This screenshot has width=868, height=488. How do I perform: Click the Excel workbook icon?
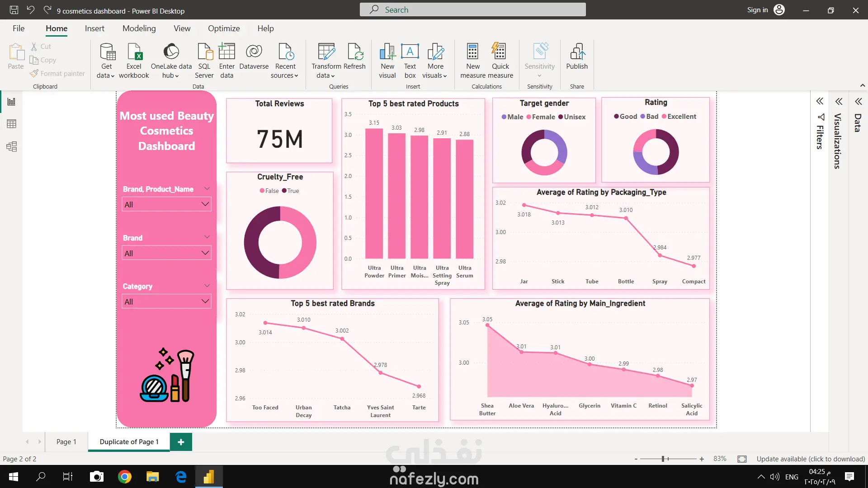(x=134, y=52)
